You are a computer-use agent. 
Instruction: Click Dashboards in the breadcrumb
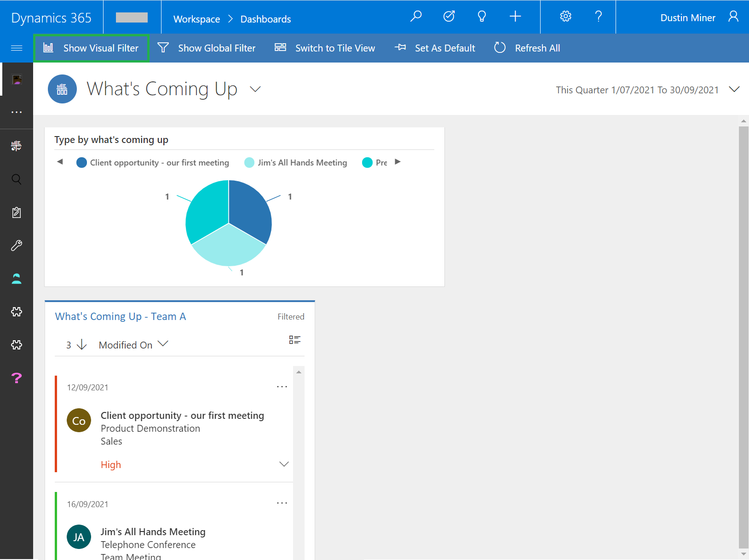[265, 19]
